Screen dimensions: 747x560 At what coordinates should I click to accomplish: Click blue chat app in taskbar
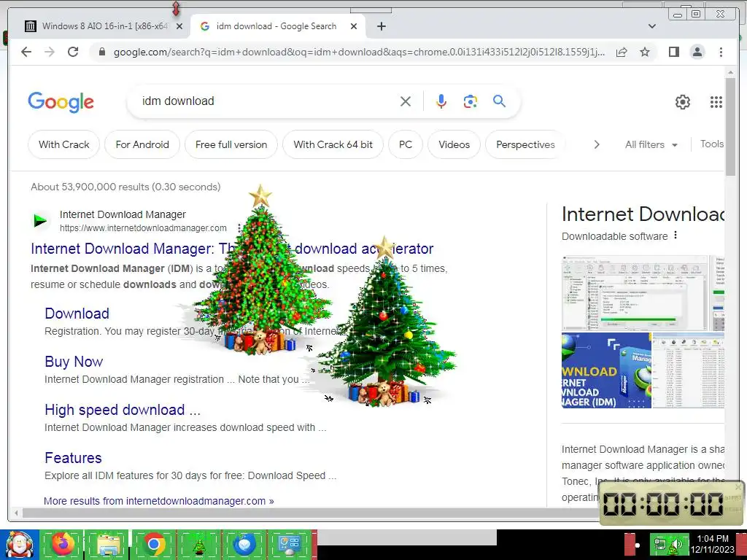point(244,545)
